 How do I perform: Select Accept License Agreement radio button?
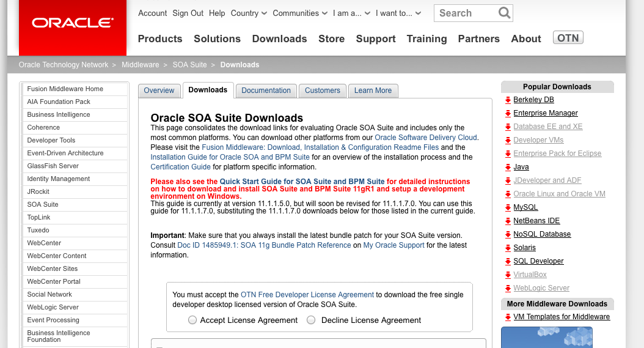click(192, 320)
